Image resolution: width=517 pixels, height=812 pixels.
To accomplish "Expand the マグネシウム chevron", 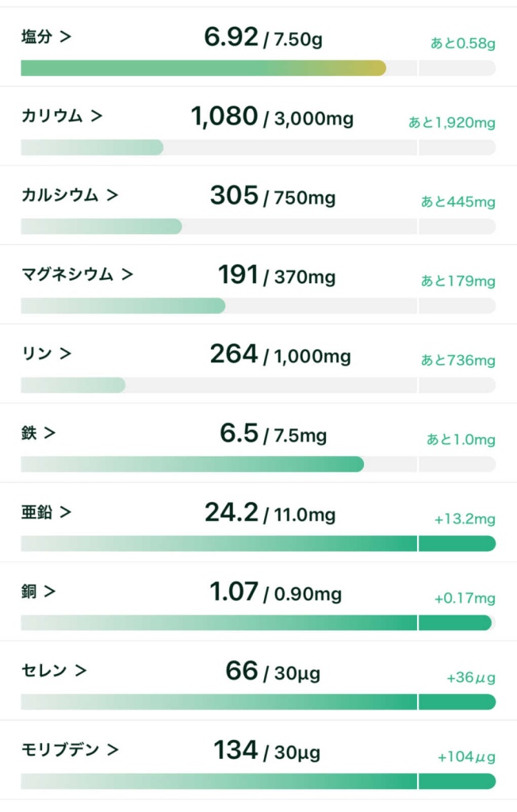I will click(127, 274).
